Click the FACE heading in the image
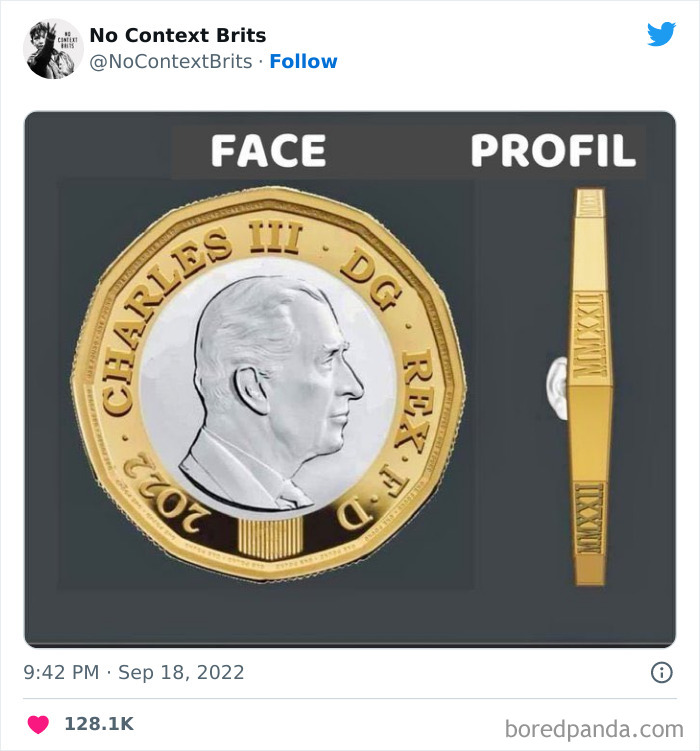700x751 pixels. click(x=269, y=150)
